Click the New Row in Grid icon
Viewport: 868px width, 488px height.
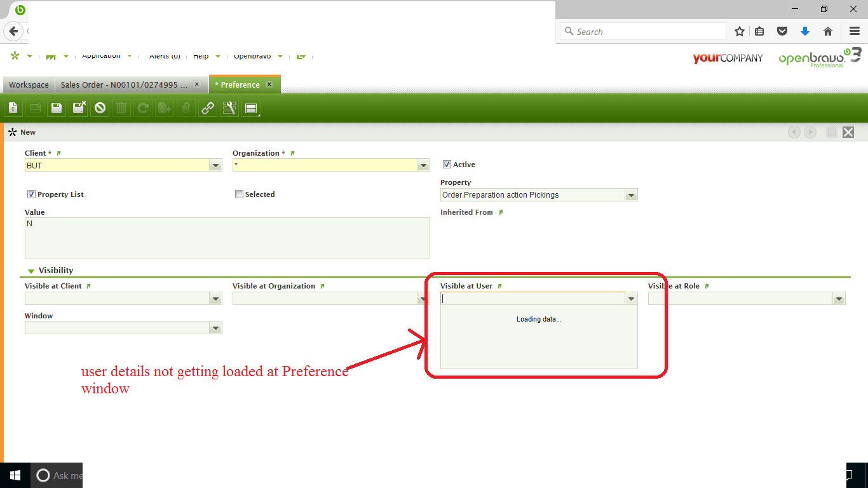tap(35, 109)
